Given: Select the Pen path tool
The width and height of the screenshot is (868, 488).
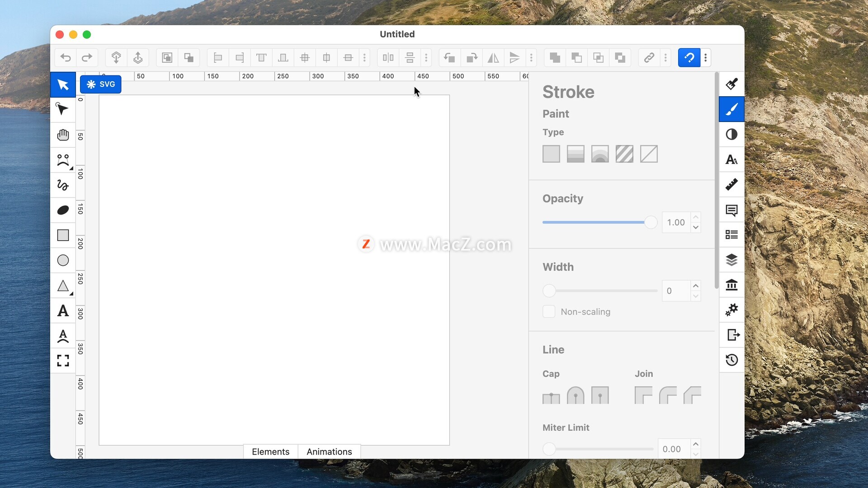Looking at the screenshot, I should 63,160.
